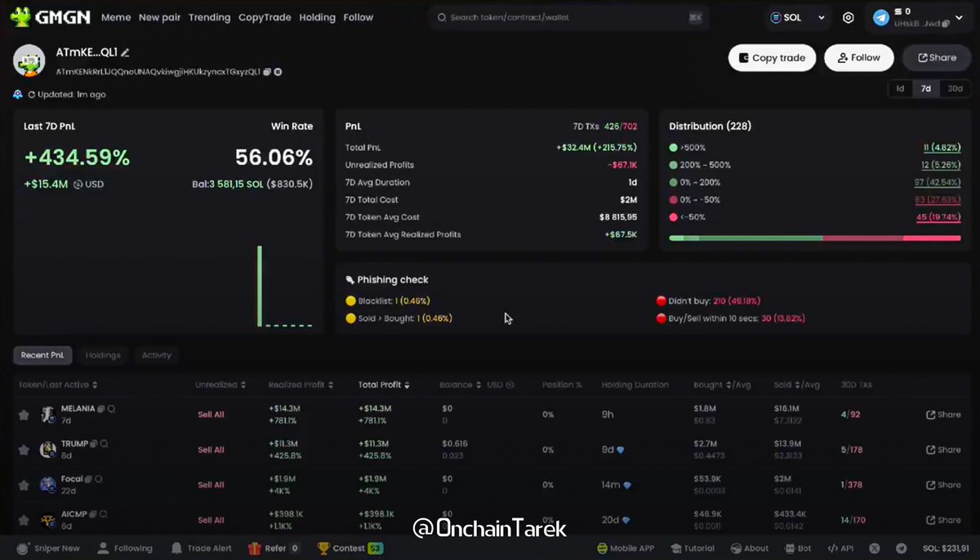Click the Follow wallet button
This screenshot has height=560, width=980.
tap(859, 58)
